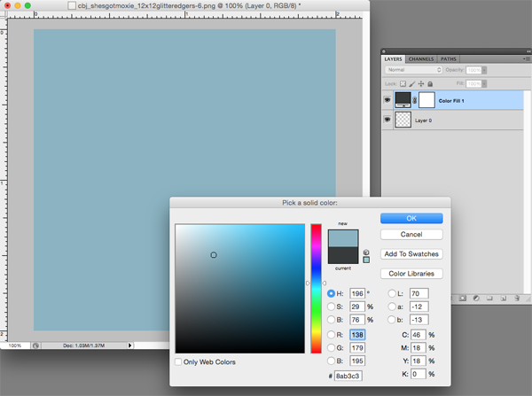Click the brightness value field 76

click(357, 320)
